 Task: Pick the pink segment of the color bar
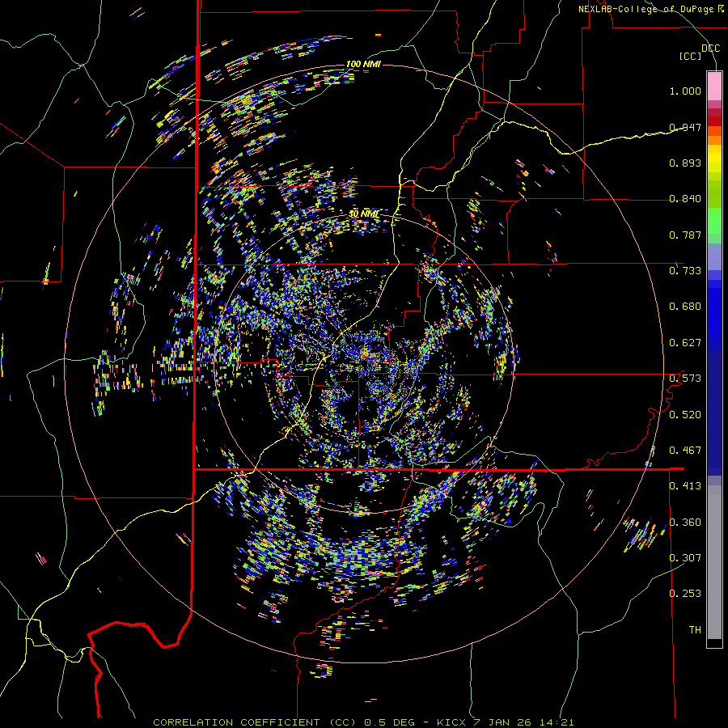714,86
